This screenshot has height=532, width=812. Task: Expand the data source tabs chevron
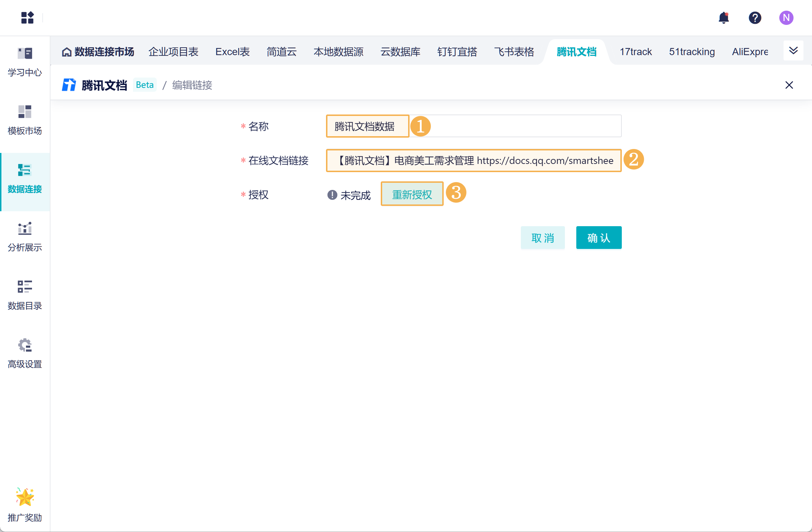793,51
